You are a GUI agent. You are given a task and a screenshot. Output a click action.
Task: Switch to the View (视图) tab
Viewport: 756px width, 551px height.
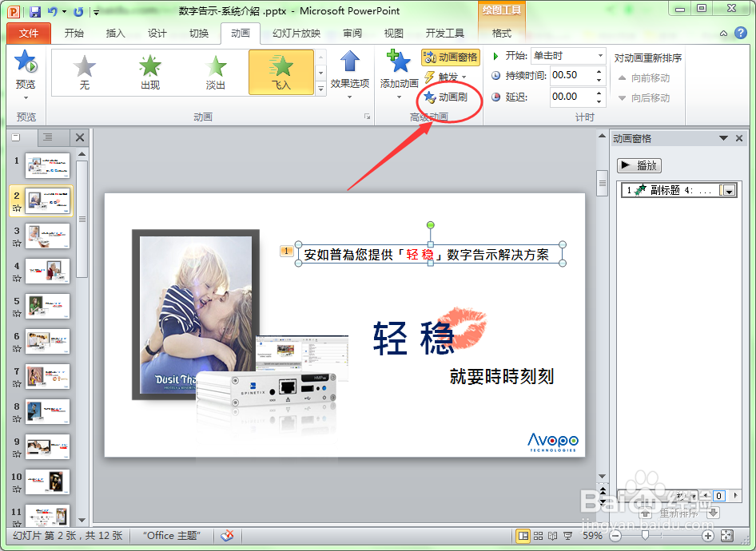393,34
